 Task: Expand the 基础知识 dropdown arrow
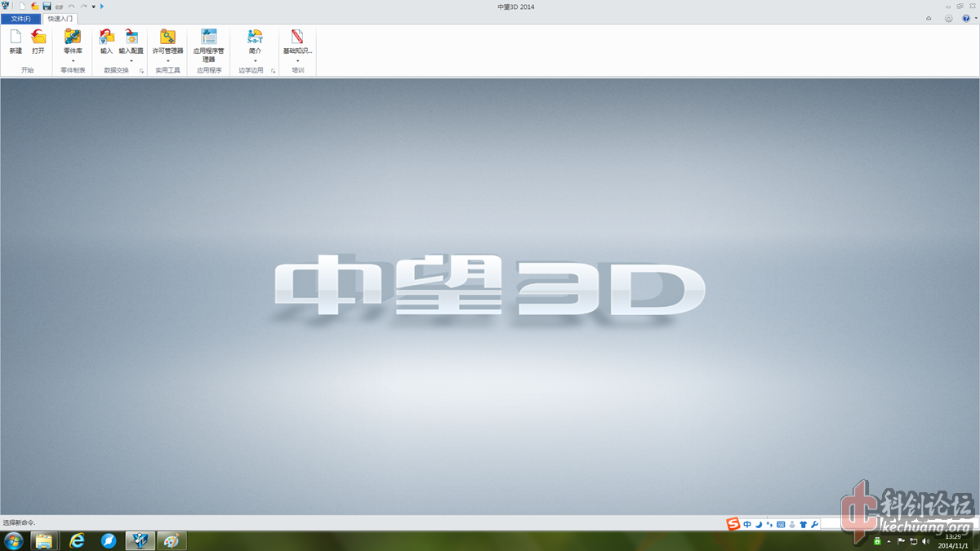297,60
